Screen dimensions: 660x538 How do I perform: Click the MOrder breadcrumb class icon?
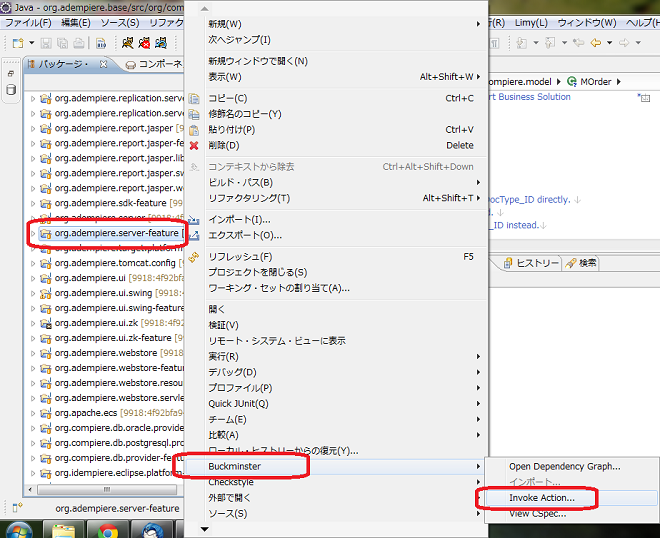pos(572,82)
